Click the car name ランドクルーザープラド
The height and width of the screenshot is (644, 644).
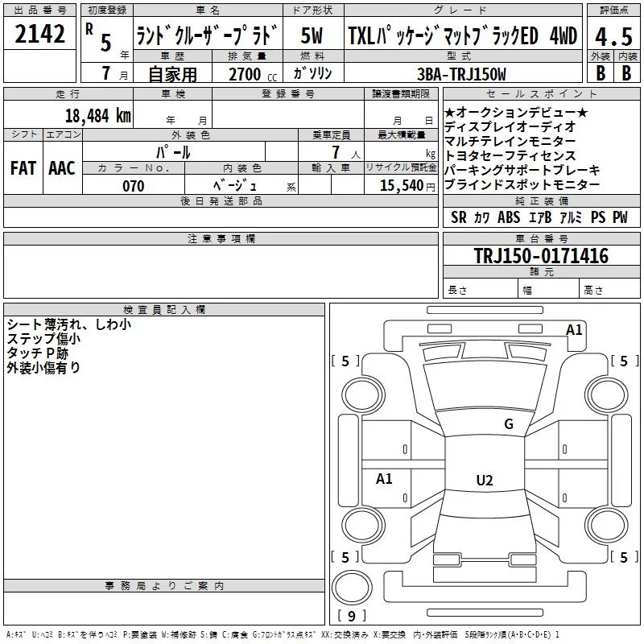(207, 35)
